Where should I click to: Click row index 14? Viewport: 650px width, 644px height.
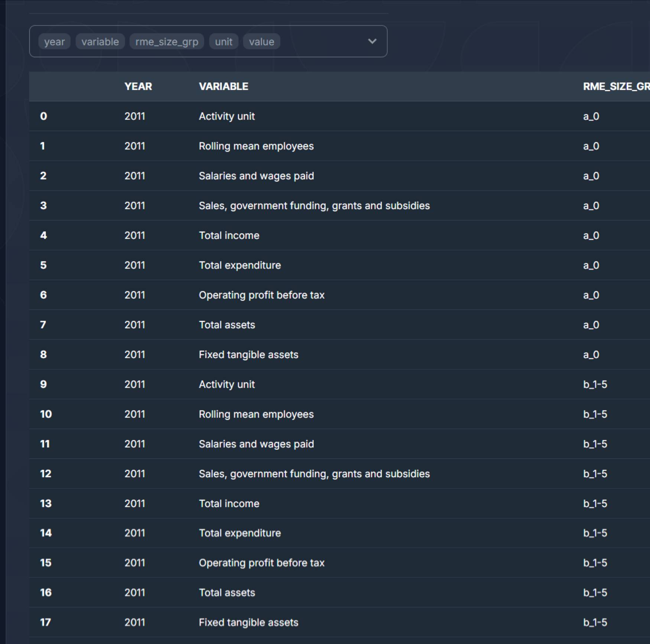coord(46,533)
